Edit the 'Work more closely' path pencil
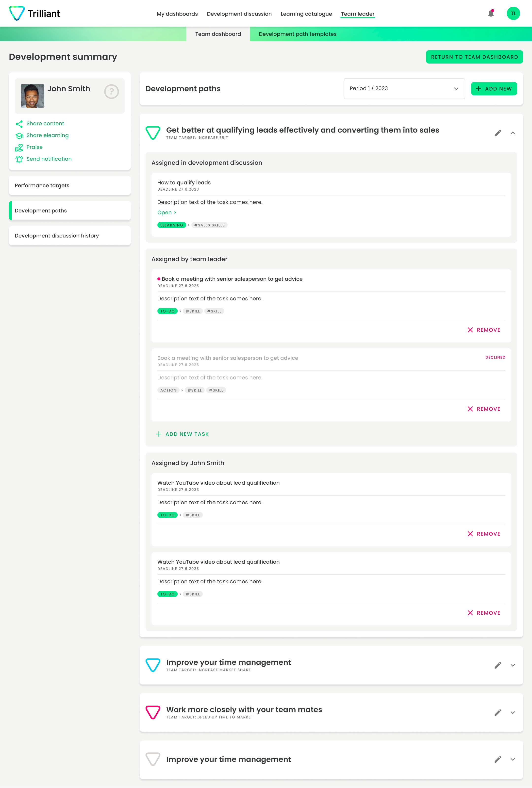This screenshot has width=532, height=788. click(498, 712)
